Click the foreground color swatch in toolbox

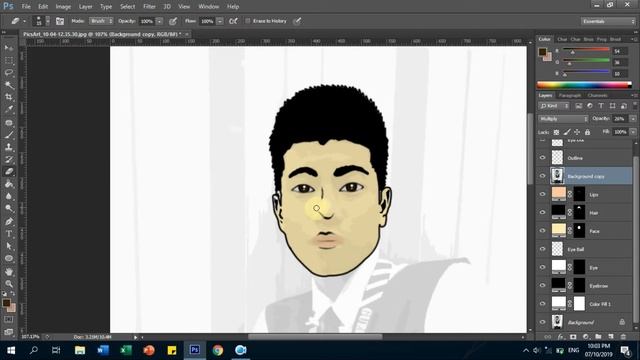pyautogui.click(x=6, y=303)
